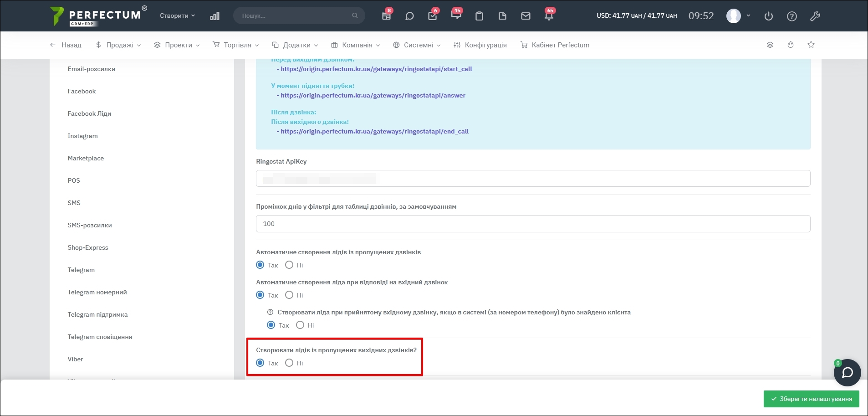Open the help question mark icon
Viewport: 868px width, 416px height.
pos(792,16)
